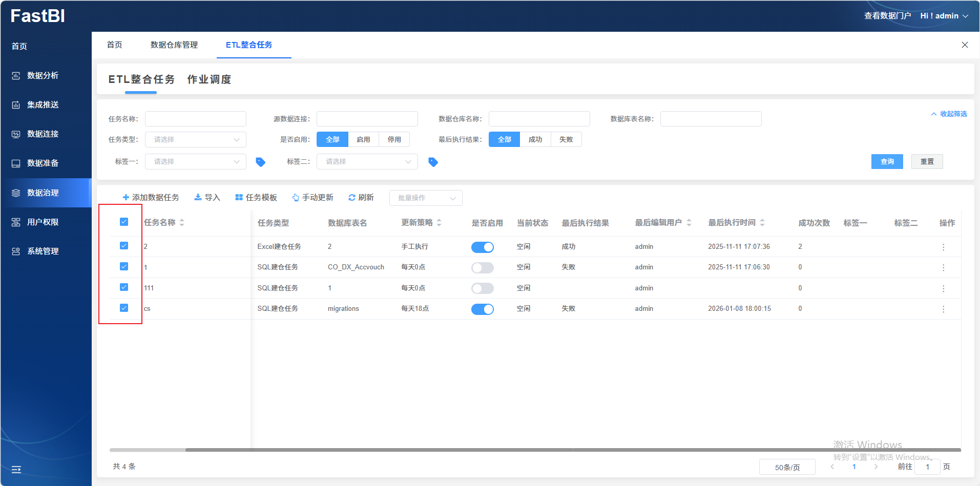Click the 收起筛选 collapse filter link
The width and height of the screenshot is (980, 486).
(x=949, y=114)
